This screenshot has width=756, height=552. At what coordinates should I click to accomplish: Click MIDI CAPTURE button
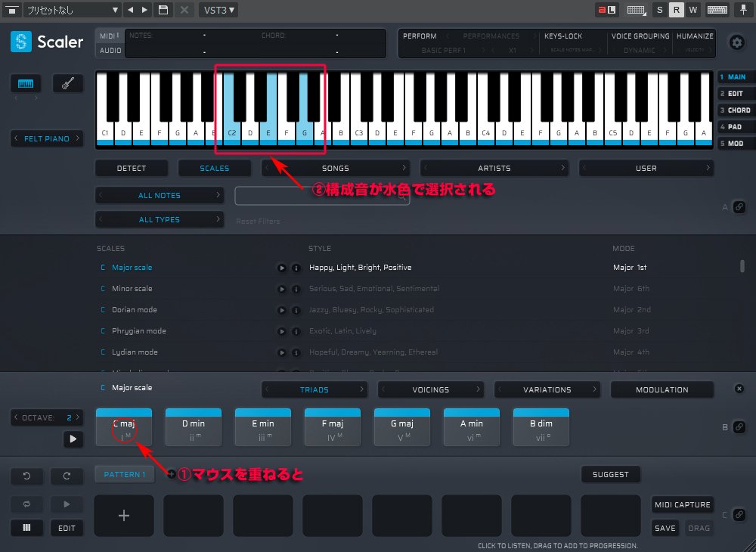[x=682, y=505]
